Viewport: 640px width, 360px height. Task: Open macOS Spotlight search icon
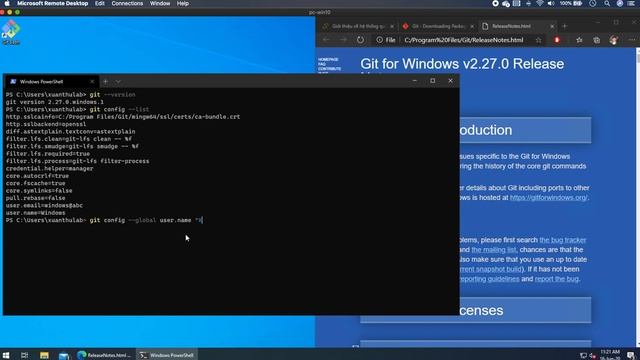(x=607, y=3)
